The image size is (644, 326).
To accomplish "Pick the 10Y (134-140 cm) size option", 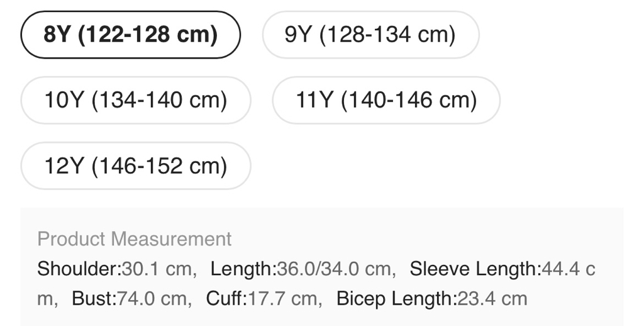I will coord(136,100).
